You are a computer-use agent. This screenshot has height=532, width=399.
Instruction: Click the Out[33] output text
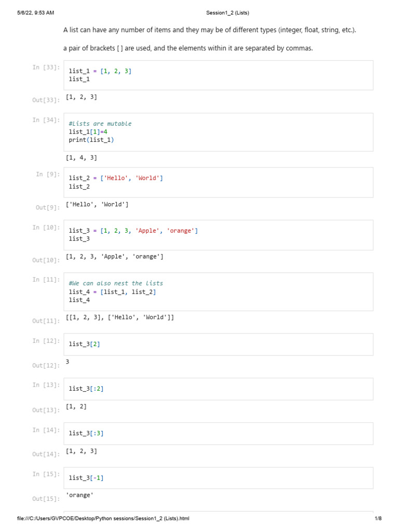82,97
